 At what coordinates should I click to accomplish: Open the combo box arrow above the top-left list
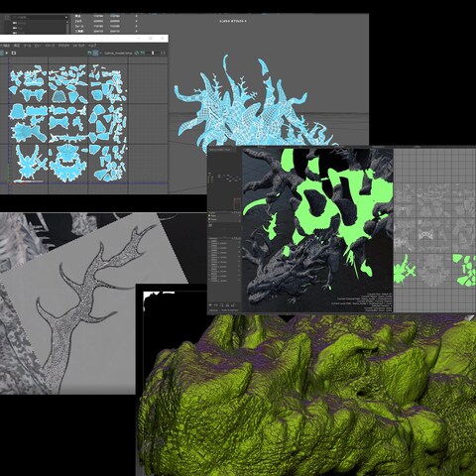coord(66,17)
